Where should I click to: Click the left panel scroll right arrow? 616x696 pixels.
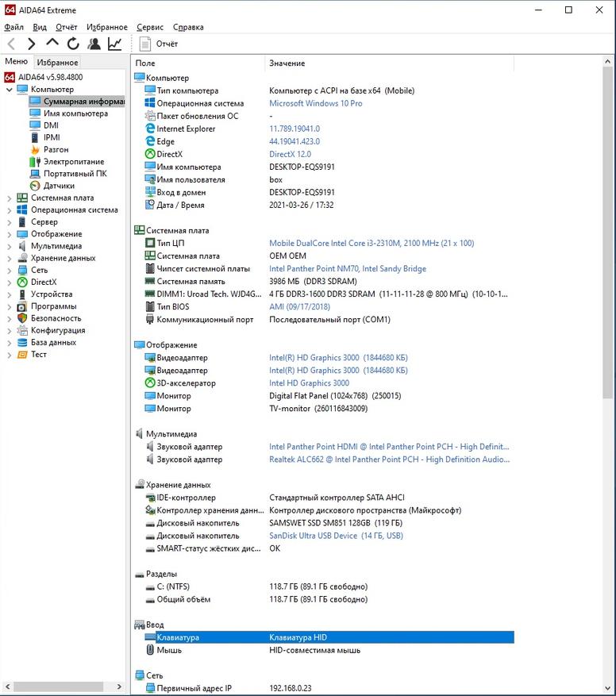click(x=119, y=686)
